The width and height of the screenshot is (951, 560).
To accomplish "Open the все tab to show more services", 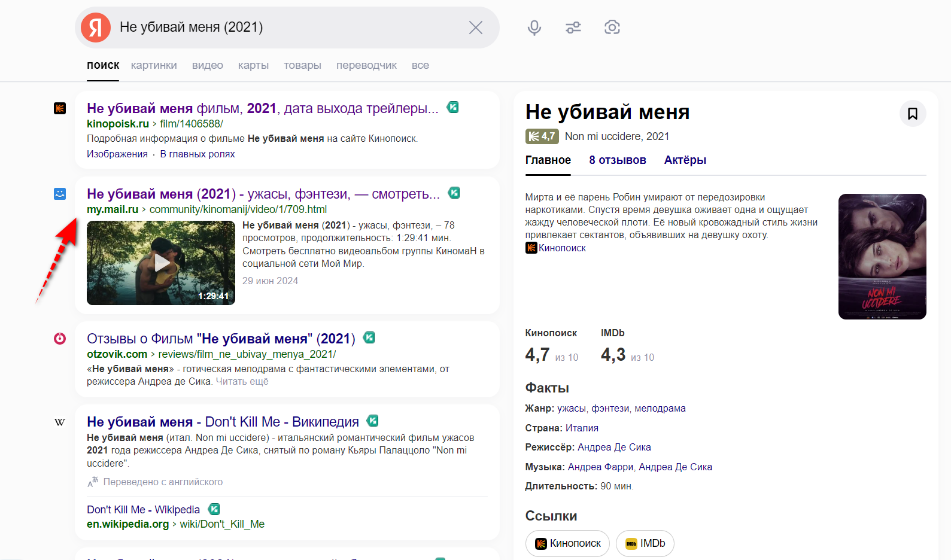I will 420,65.
